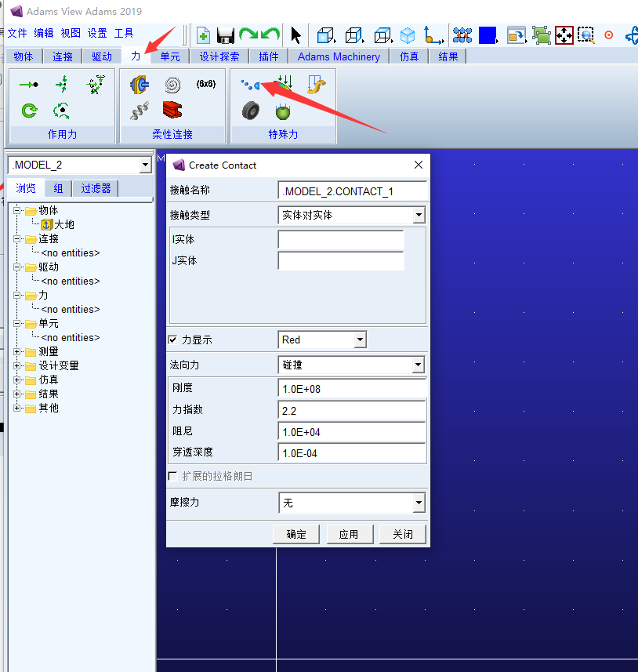Click the 确定 button

(296, 535)
